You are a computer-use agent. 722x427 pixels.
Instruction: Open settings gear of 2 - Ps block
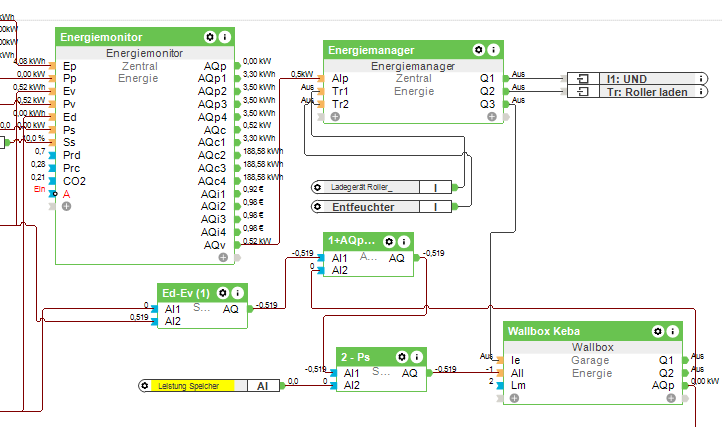402,357
